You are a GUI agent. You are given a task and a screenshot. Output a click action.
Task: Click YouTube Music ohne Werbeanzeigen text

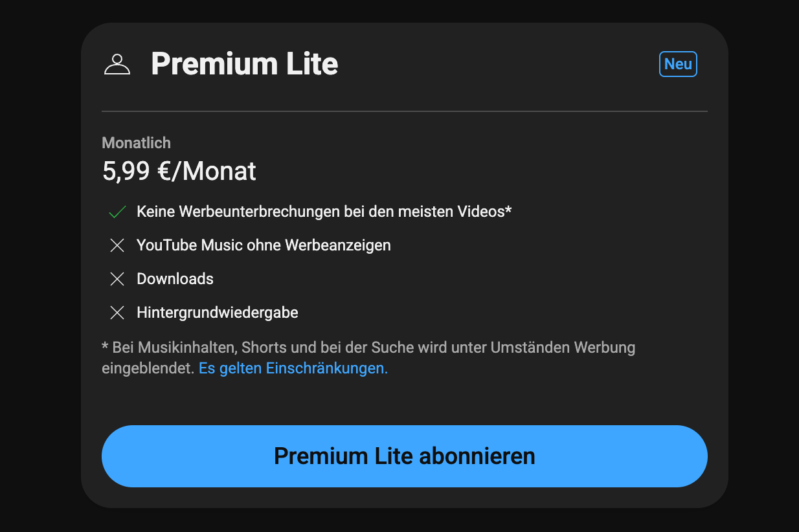[264, 245]
